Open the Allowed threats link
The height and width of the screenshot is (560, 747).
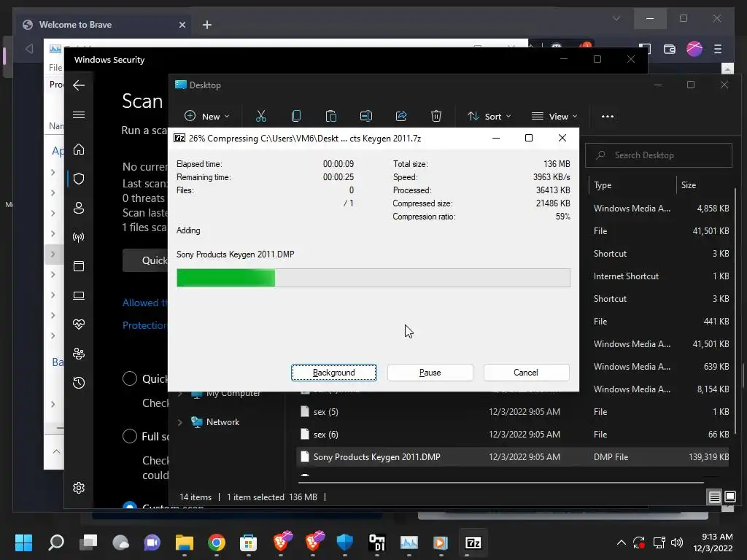pyautogui.click(x=145, y=303)
